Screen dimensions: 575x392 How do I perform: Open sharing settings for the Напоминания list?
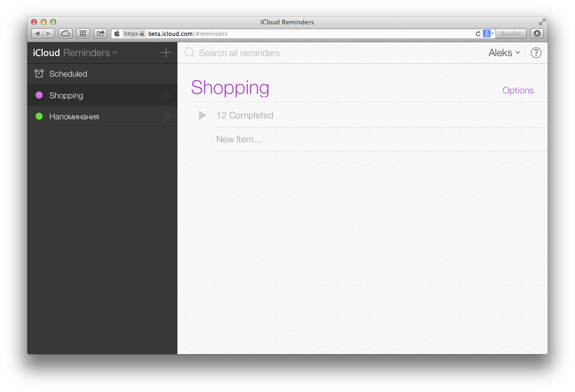tap(166, 116)
